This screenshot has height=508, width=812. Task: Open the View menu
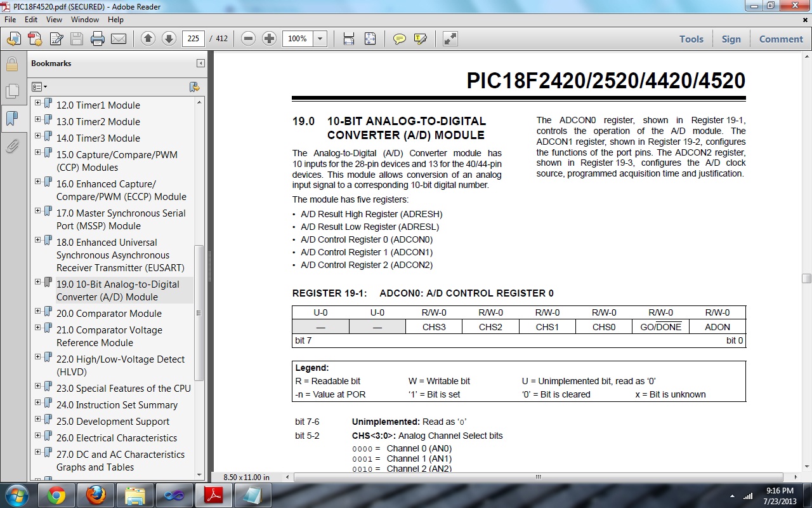[x=54, y=20]
